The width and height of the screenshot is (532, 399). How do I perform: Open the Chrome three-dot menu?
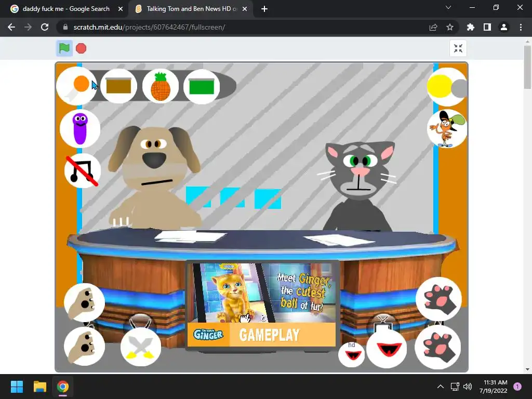click(521, 27)
